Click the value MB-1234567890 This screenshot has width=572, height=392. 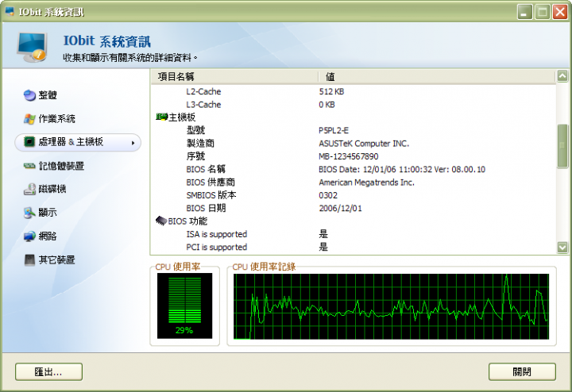(x=349, y=156)
